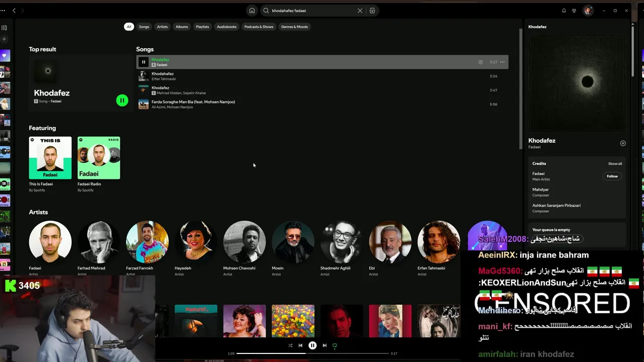Open the Artists section heading
The height and width of the screenshot is (362, 644).
[x=38, y=212]
